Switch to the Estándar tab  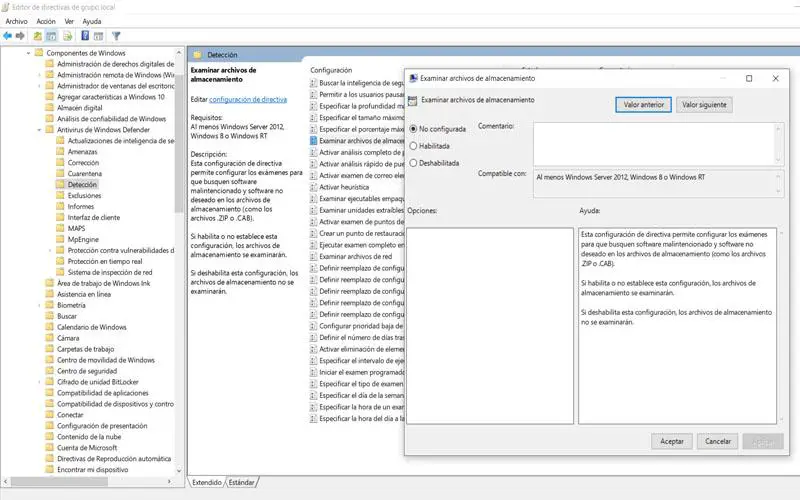[241, 482]
